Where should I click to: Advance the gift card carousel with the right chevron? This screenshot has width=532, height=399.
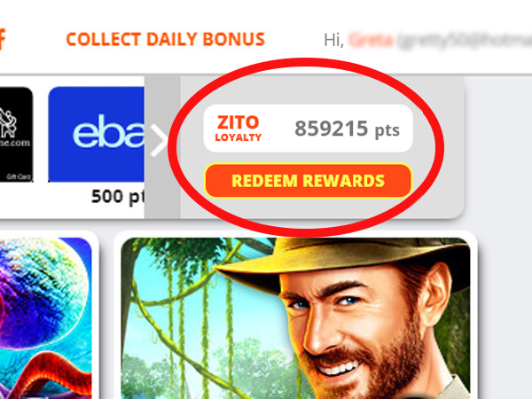point(159,140)
